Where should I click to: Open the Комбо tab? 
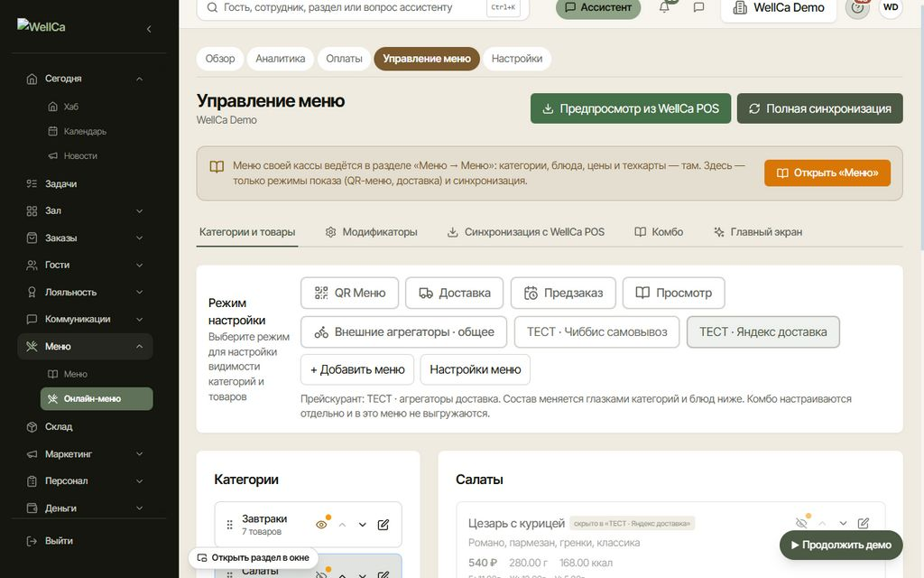point(659,232)
